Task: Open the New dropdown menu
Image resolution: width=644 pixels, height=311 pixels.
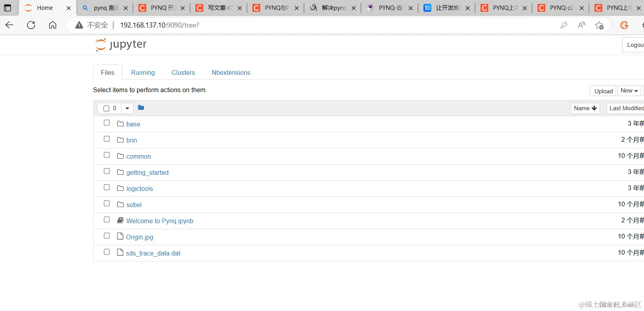Action: (x=629, y=91)
